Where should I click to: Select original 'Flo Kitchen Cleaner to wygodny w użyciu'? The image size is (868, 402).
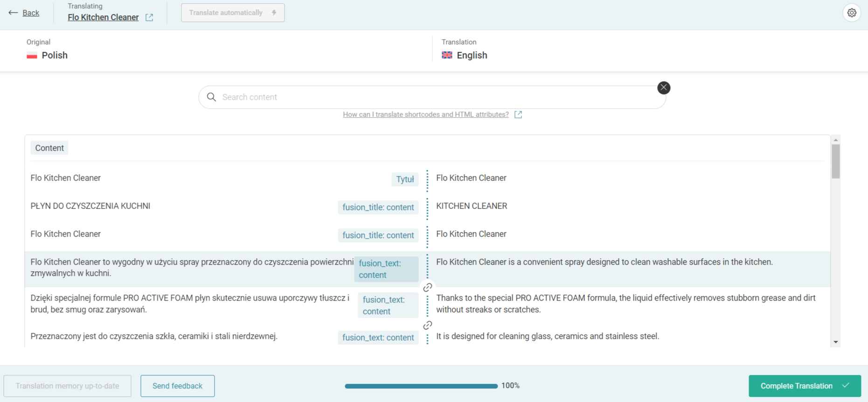(x=192, y=268)
